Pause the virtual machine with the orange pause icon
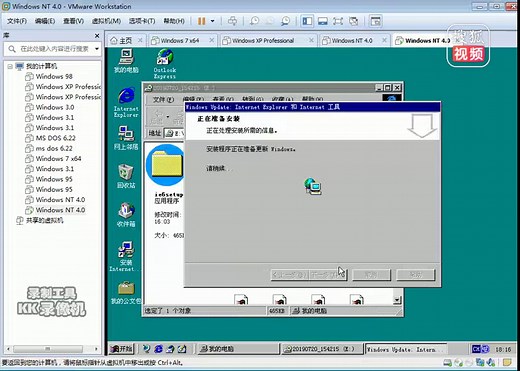The height and width of the screenshot is (371, 520). pyautogui.click(x=201, y=21)
